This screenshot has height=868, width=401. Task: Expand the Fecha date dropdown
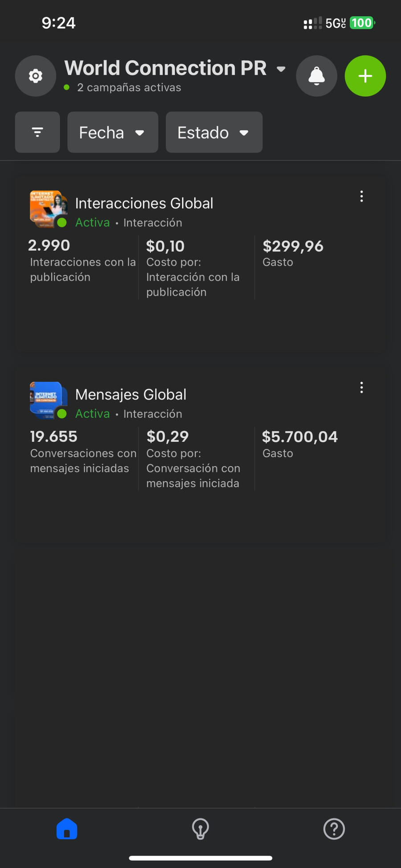point(113,132)
